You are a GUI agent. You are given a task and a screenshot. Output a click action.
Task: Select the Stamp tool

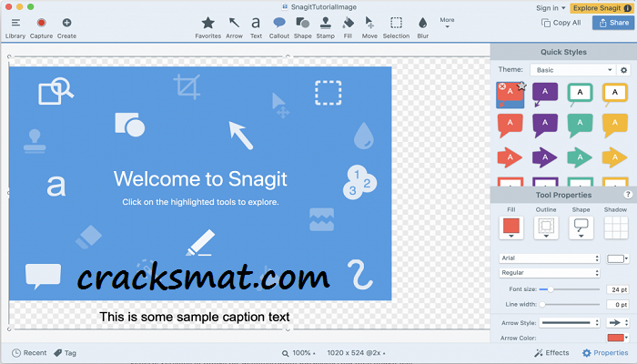pyautogui.click(x=326, y=28)
